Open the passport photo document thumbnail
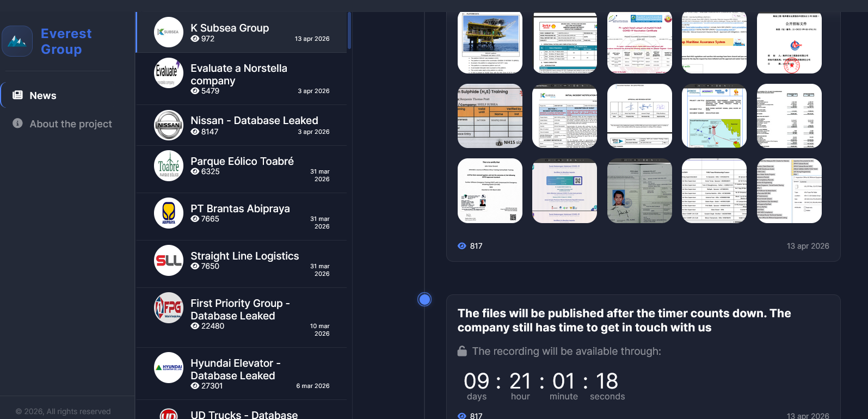Image resolution: width=868 pixels, height=419 pixels. click(x=639, y=191)
